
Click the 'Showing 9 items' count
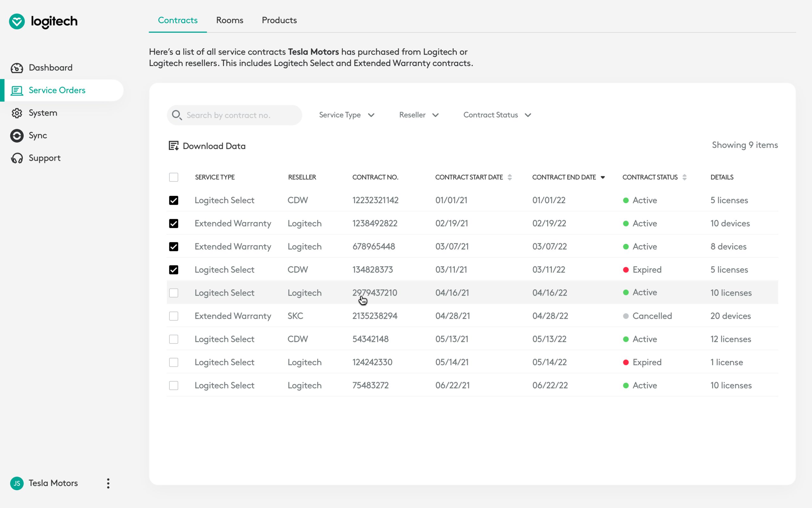(745, 145)
